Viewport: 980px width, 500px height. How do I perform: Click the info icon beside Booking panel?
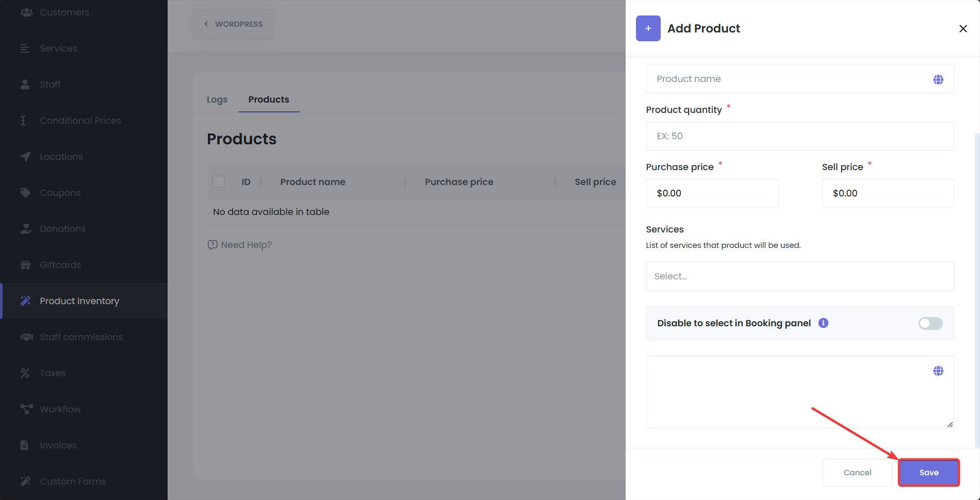(823, 323)
